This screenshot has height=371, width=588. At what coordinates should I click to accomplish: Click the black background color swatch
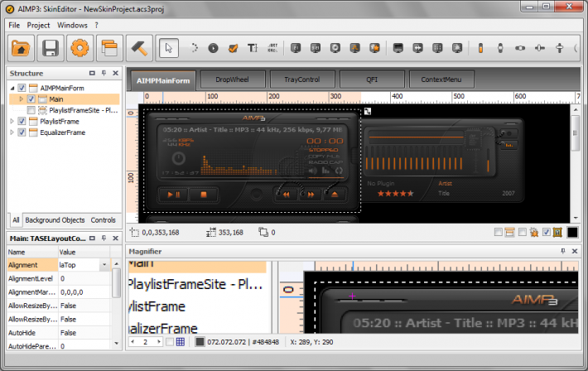pyautogui.click(x=572, y=232)
